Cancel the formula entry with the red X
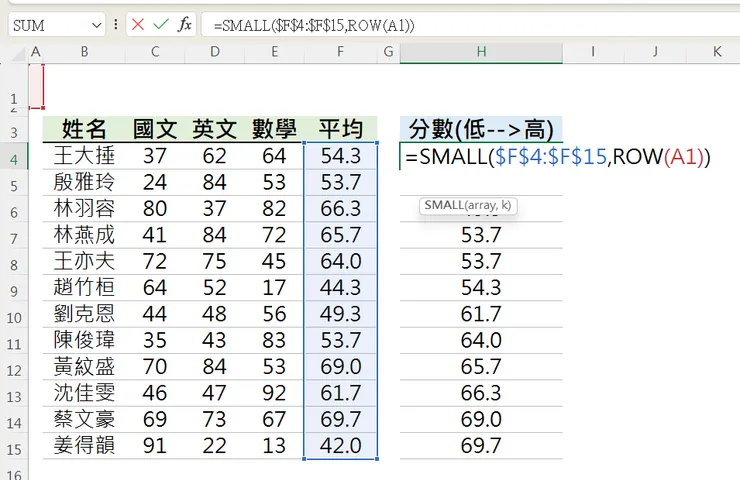Viewport: 740px width, 480px height. 138,25
